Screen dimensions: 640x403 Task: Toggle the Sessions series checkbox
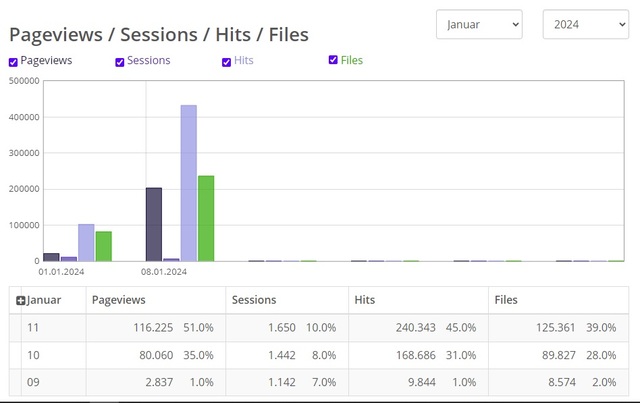click(120, 62)
